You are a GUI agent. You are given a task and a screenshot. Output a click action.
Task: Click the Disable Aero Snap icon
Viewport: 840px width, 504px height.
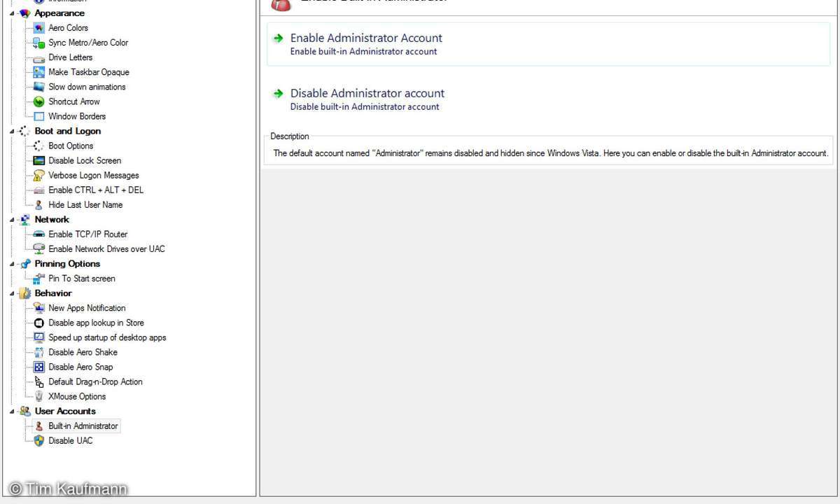coord(39,367)
